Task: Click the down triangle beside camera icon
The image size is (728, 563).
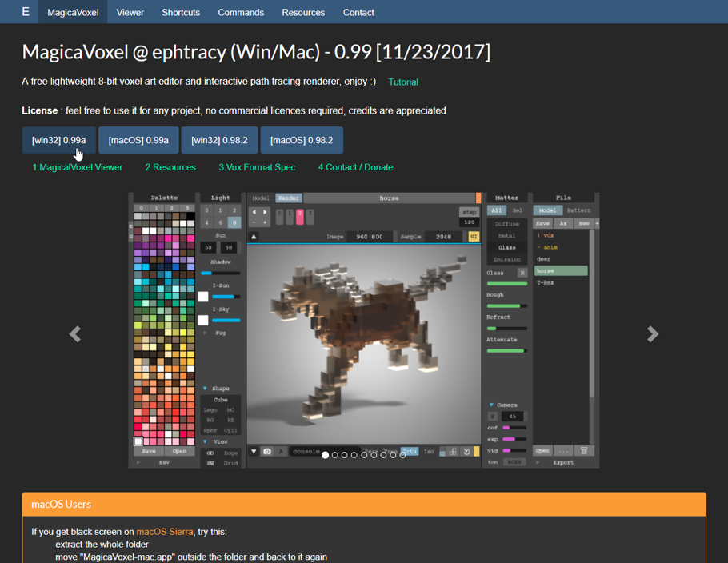Action: [x=254, y=451]
